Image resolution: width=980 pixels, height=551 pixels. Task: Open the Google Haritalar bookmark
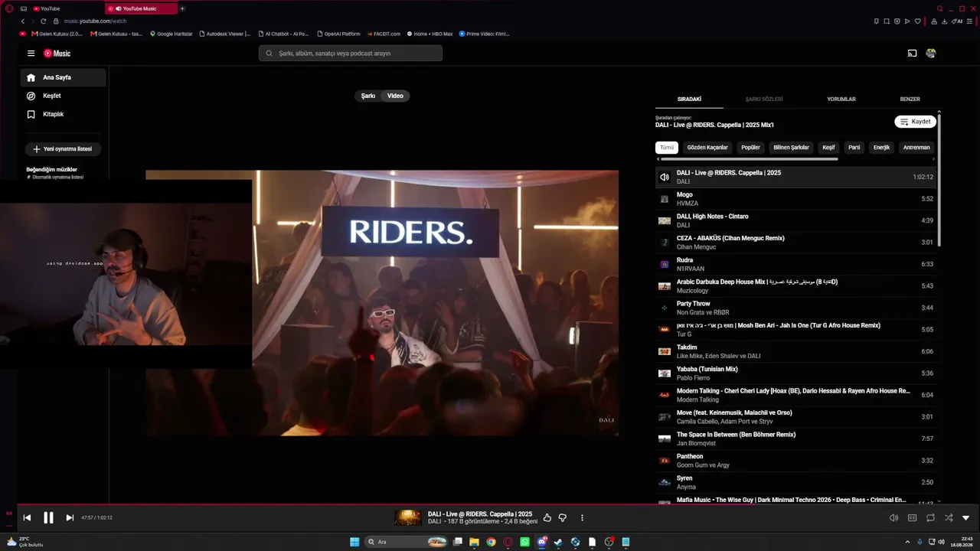point(171,34)
